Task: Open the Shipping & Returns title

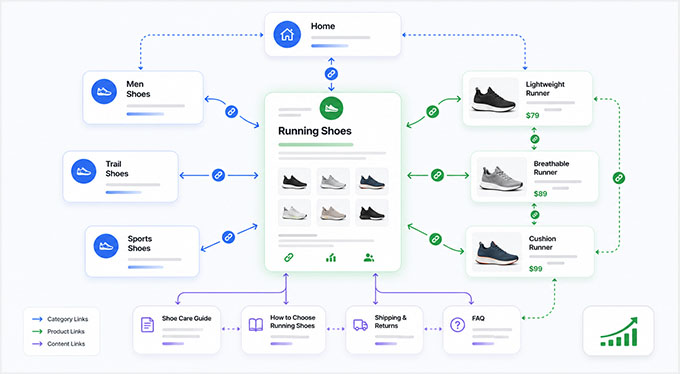Action: [390, 322]
